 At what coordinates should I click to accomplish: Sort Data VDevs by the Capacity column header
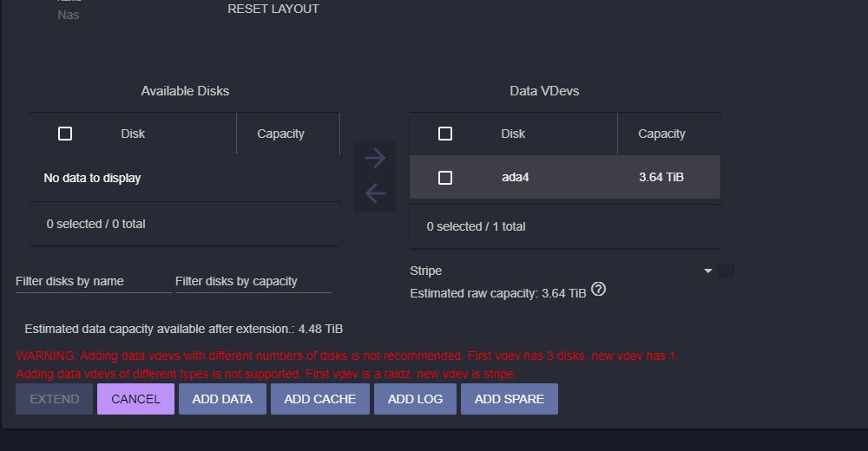(661, 134)
